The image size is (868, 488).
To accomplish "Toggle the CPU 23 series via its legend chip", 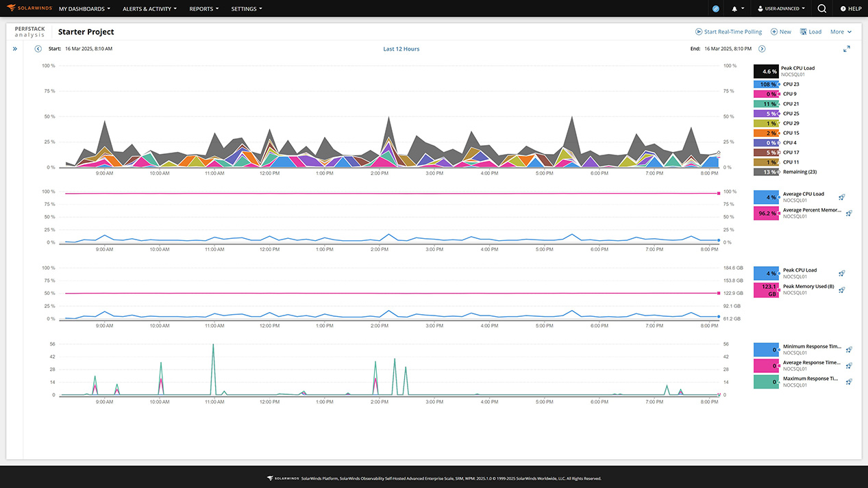I will [766, 84].
